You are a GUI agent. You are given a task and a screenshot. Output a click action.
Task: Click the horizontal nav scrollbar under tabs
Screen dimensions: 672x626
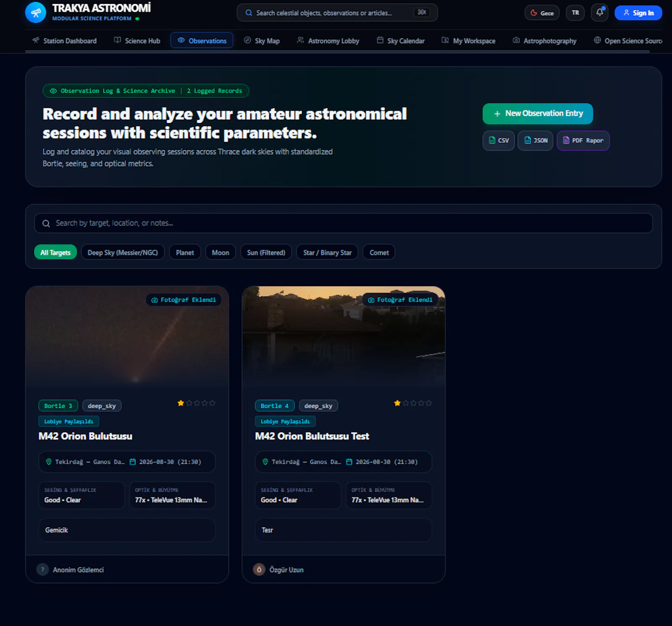point(337,52)
